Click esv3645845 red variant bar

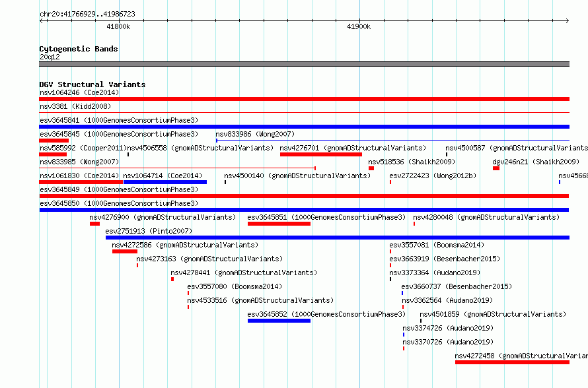(54, 141)
